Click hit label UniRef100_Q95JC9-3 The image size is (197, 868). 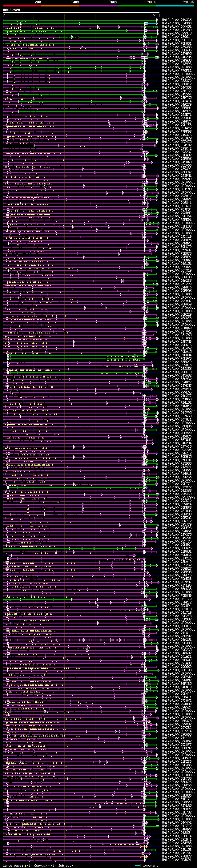point(179,494)
